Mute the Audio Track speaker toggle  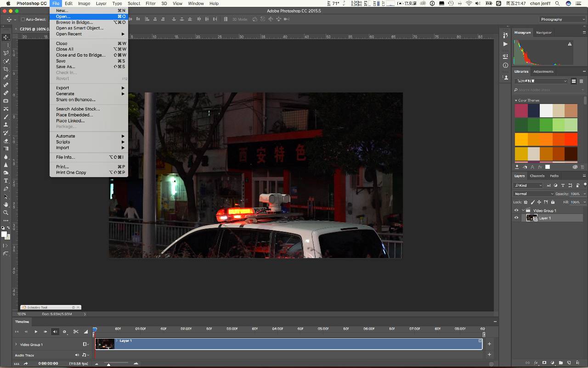point(77,355)
